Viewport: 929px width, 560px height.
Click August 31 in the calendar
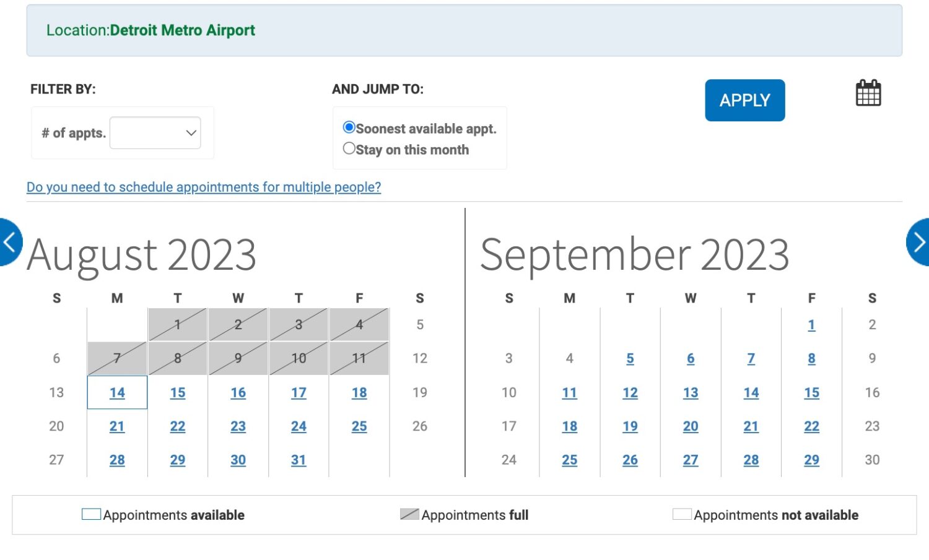pos(299,460)
